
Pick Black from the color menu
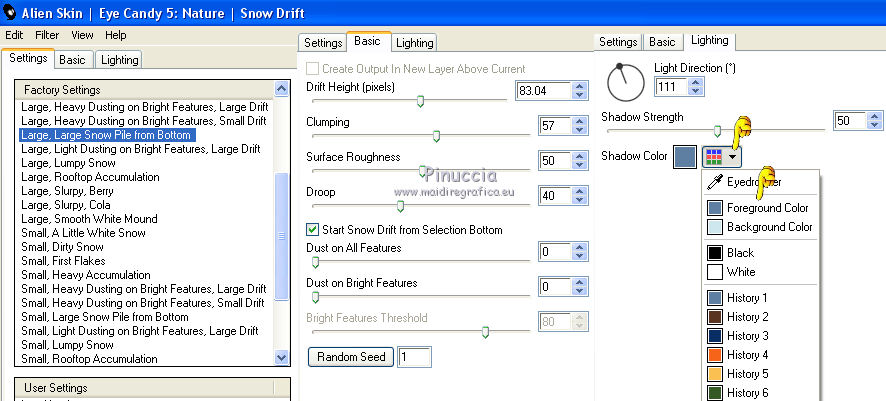click(761, 253)
